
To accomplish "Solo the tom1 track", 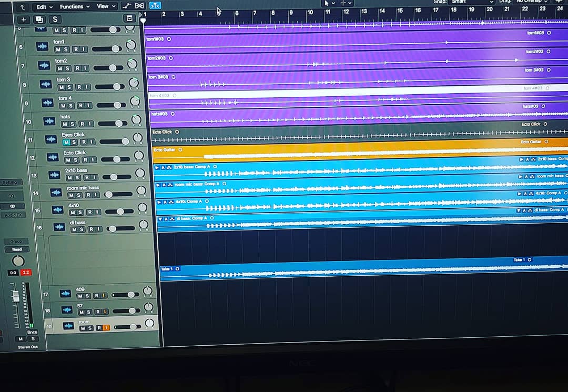I will [x=66, y=49].
